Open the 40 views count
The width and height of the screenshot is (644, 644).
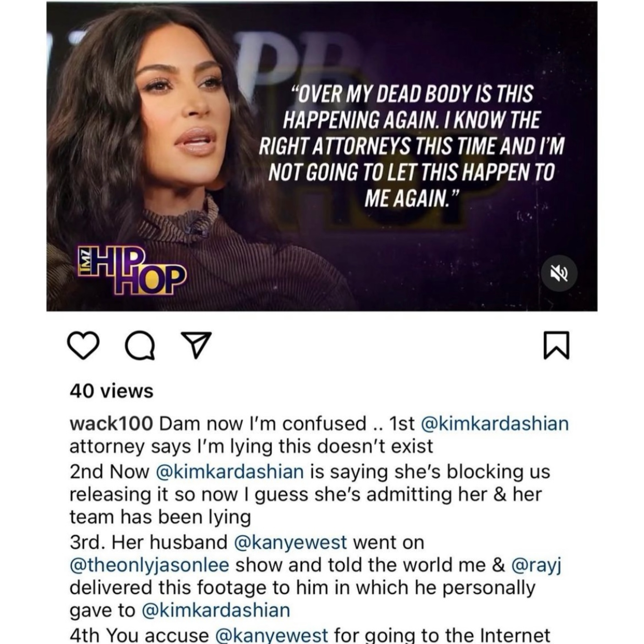click(x=112, y=391)
